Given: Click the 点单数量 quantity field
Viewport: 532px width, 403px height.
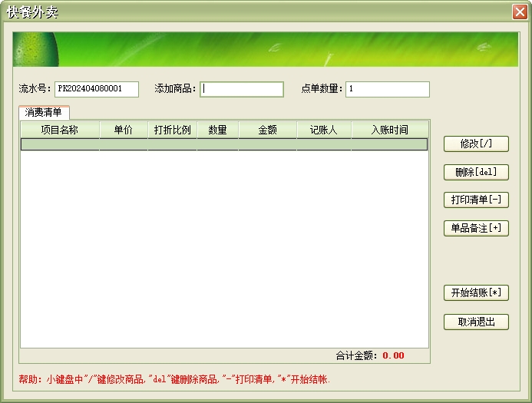Looking at the screenshot, I should [387, 89].
